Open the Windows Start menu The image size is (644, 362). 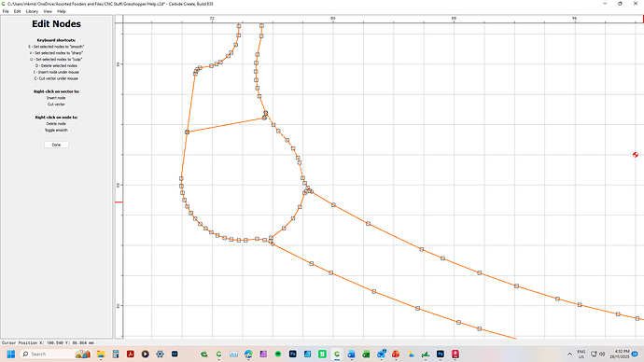[x=11, y=354]
